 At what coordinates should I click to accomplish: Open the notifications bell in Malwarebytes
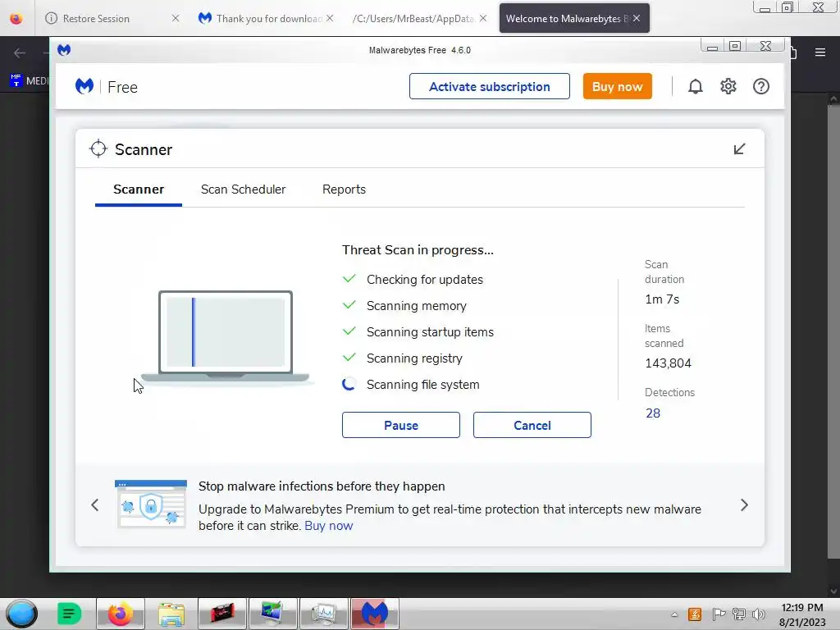[696, 86]
